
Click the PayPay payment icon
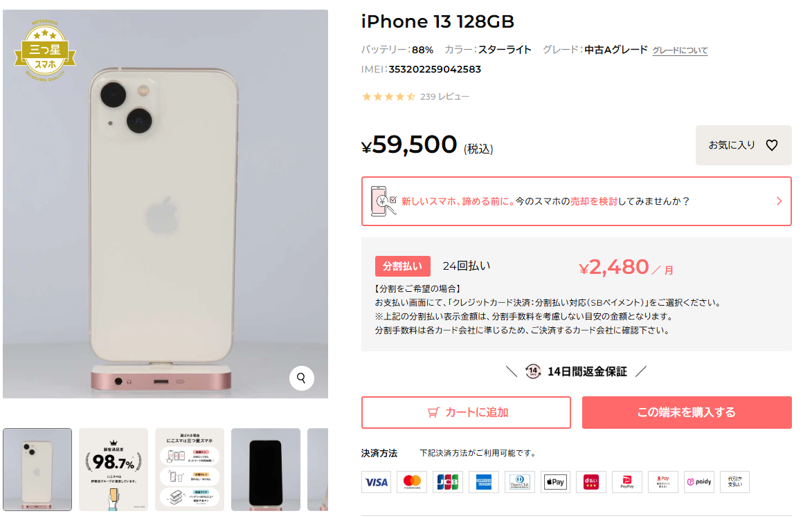pyautogui.click(x=626, y=482)
